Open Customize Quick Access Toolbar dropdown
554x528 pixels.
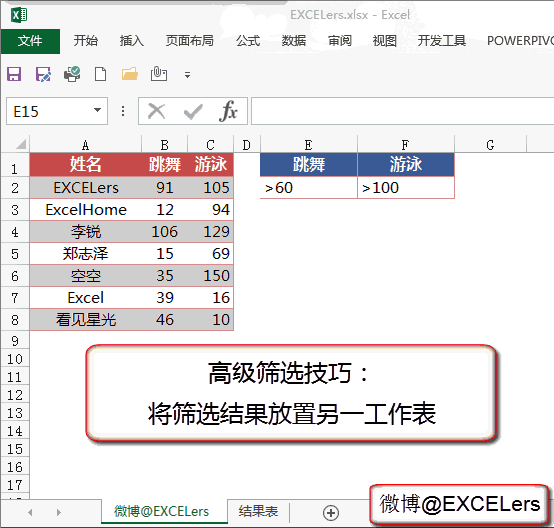[187, 75]
